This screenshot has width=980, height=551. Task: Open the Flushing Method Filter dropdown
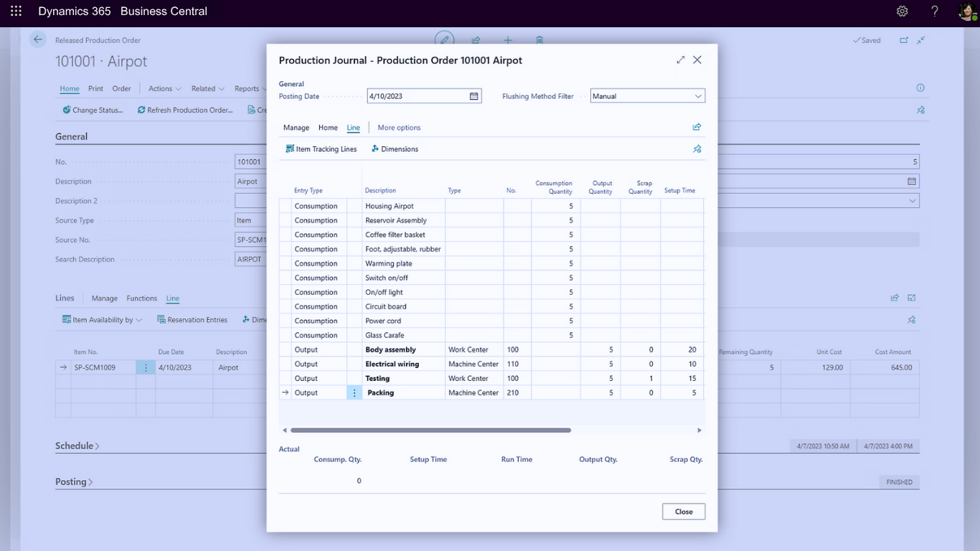click(696, 95)
